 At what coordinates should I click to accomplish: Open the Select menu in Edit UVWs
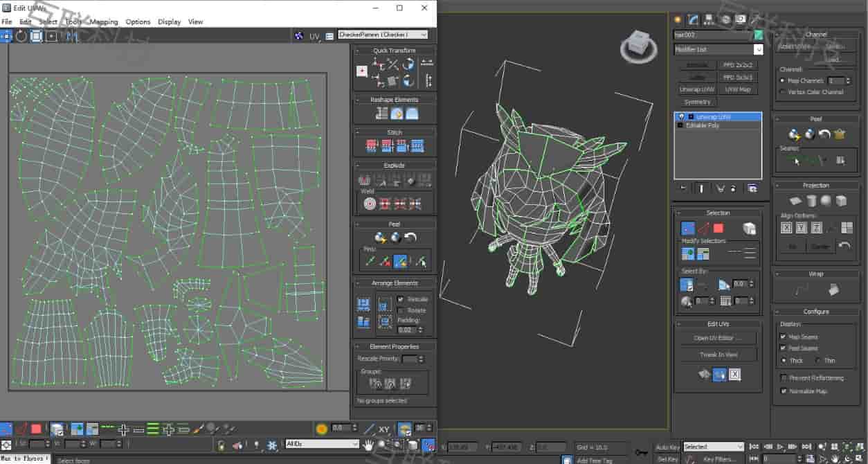(x=48, y=22)
